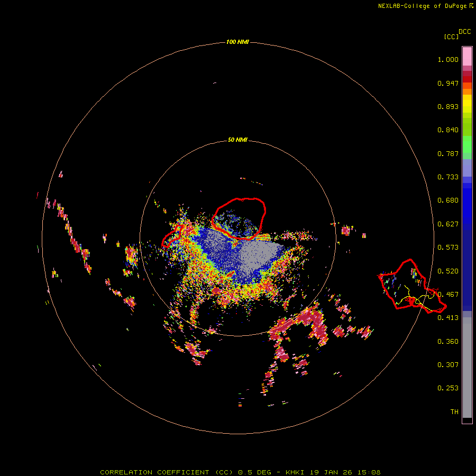
Task: Click the DCC label above the color bar
Action: [x=464, y=32]
